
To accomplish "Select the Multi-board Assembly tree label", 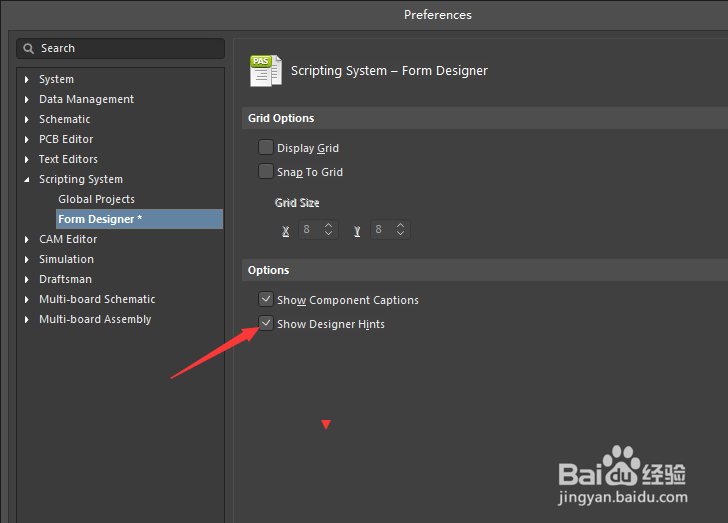I will pyautogui.click(x=95, y=319).
